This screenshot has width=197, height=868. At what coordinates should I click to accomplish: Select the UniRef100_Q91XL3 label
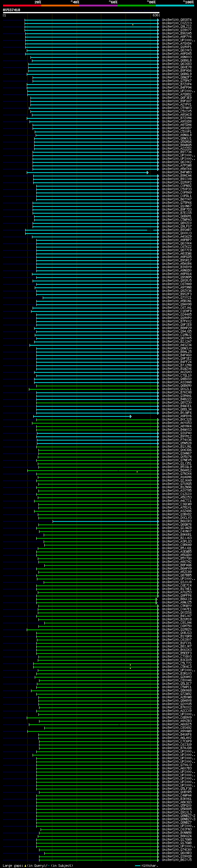point(177,812)
